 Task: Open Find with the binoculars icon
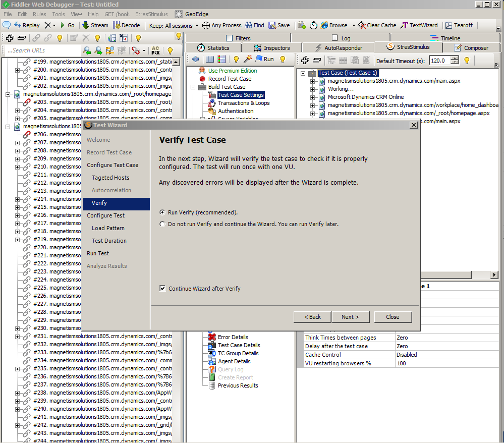click(x=254, y=25)
